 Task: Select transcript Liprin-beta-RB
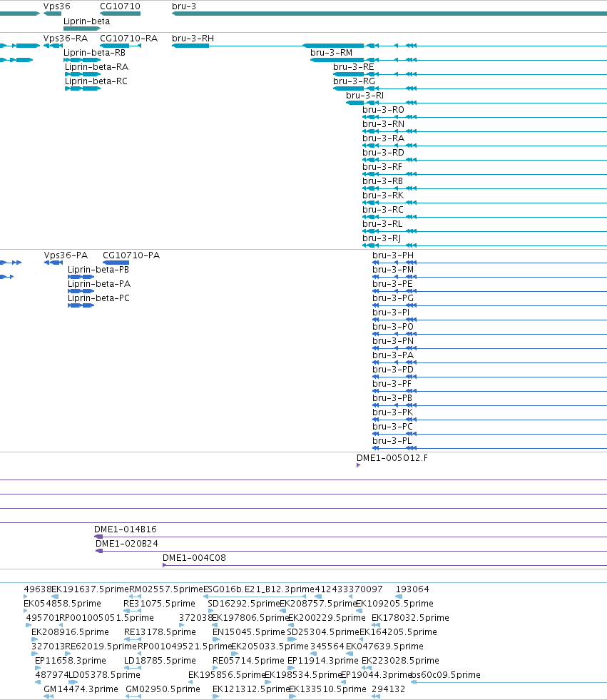point(94,53)
